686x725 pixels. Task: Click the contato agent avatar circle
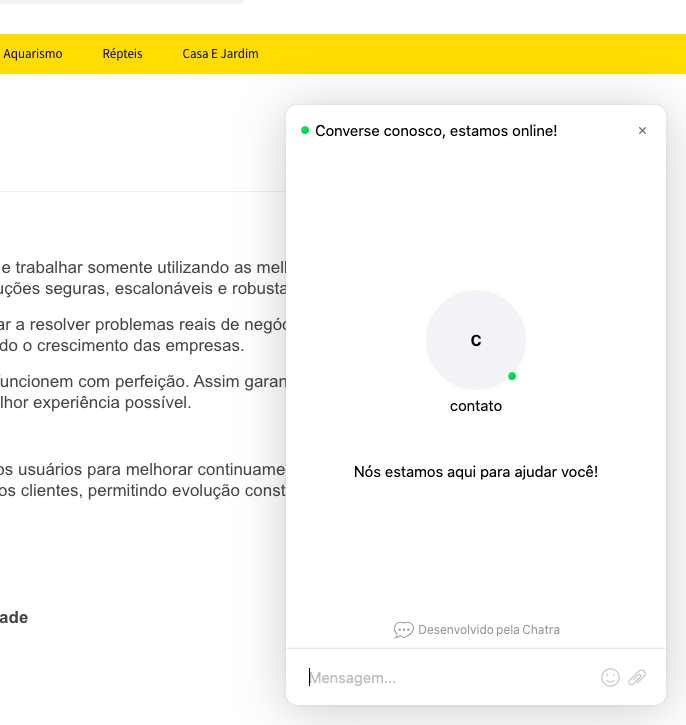tap(476, 340)
